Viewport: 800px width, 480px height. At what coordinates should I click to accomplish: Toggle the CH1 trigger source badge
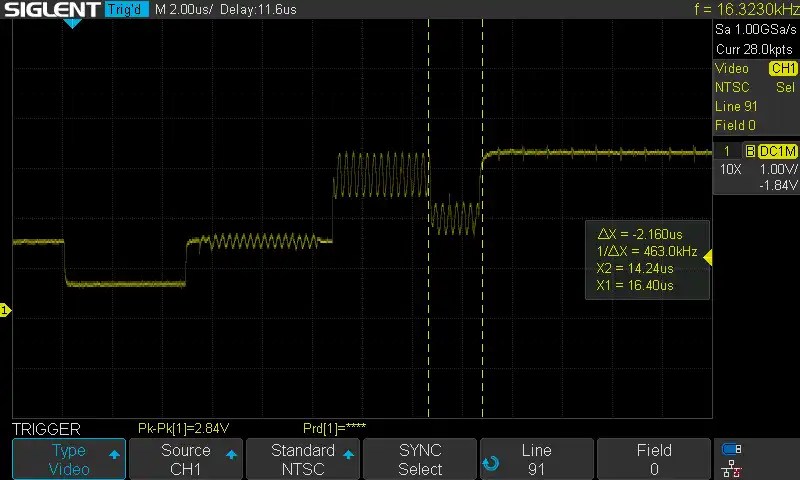tap(781, 69)
